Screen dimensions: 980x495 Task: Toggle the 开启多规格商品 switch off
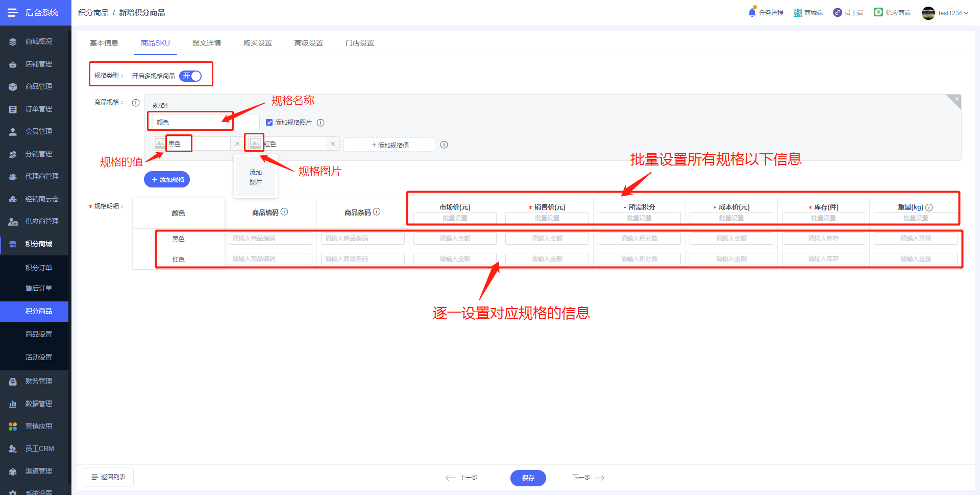click(x=191, y=76)
